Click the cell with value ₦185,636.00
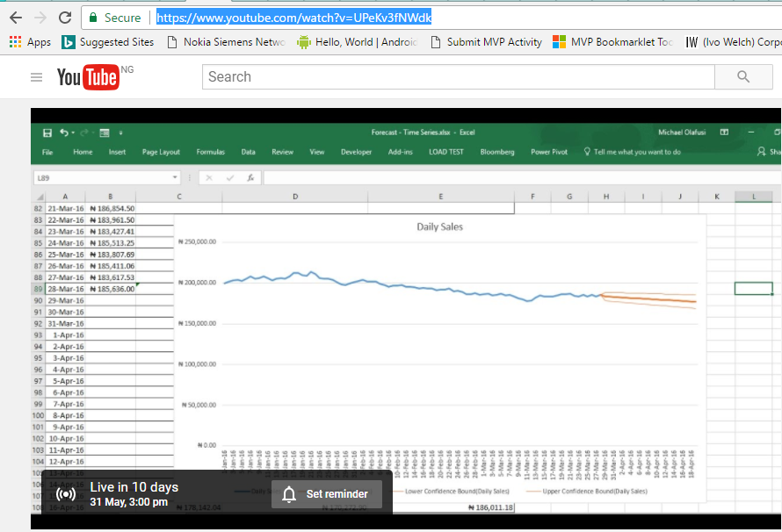 (111, 289)
